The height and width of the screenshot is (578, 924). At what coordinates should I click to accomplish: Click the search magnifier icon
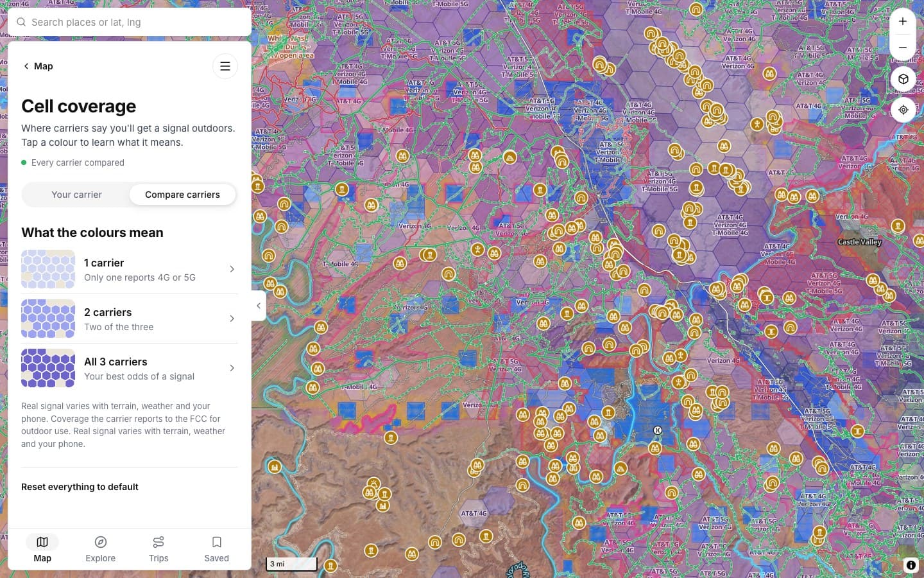[21, 22]
